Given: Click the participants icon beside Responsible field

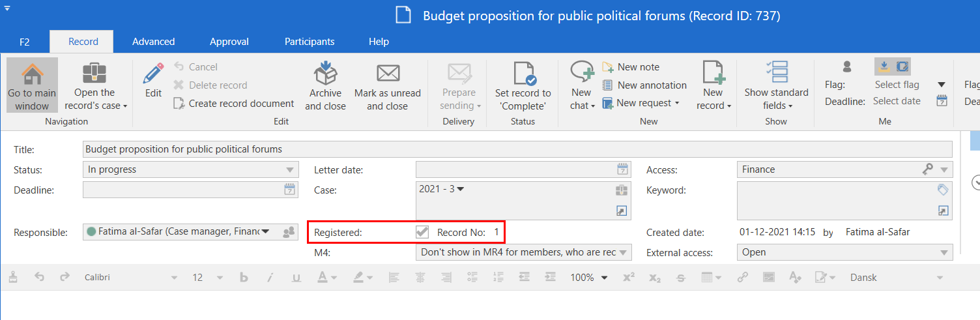Looking at the screenshot, I should (x=289, y=232).
